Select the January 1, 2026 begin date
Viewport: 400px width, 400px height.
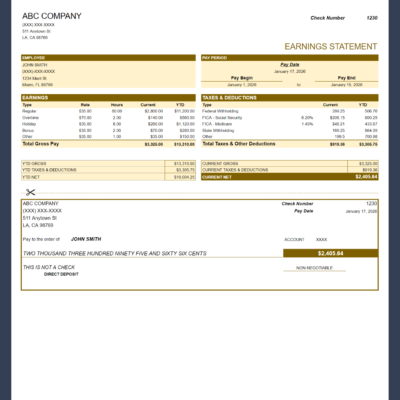(242, 85)
